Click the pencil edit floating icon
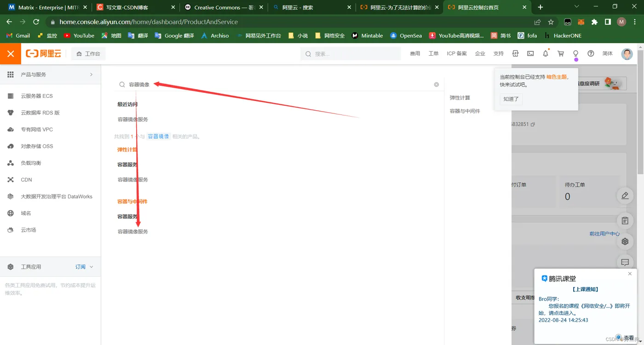The width and height of the screenshot is (644, 345). 625,196
